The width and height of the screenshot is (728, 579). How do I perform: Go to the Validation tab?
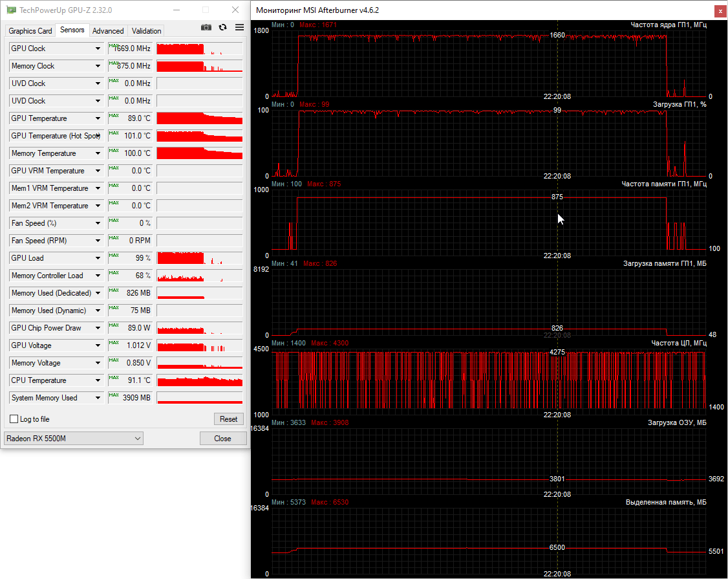click(146, 30)
